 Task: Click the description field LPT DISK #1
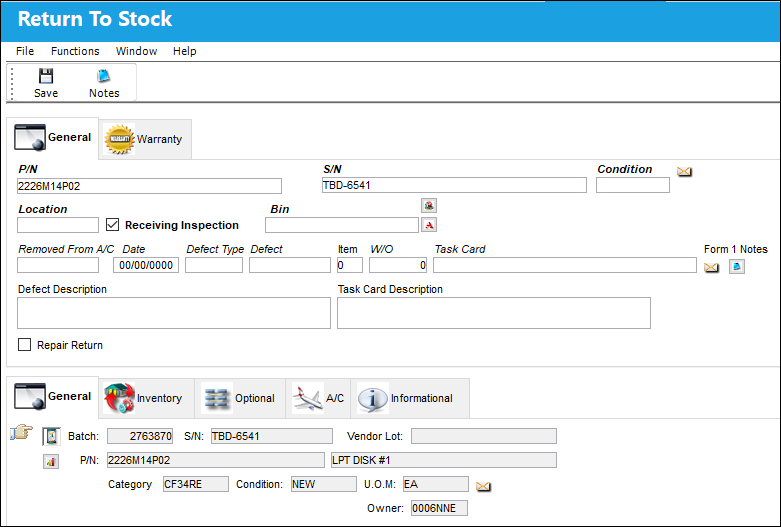444,460
